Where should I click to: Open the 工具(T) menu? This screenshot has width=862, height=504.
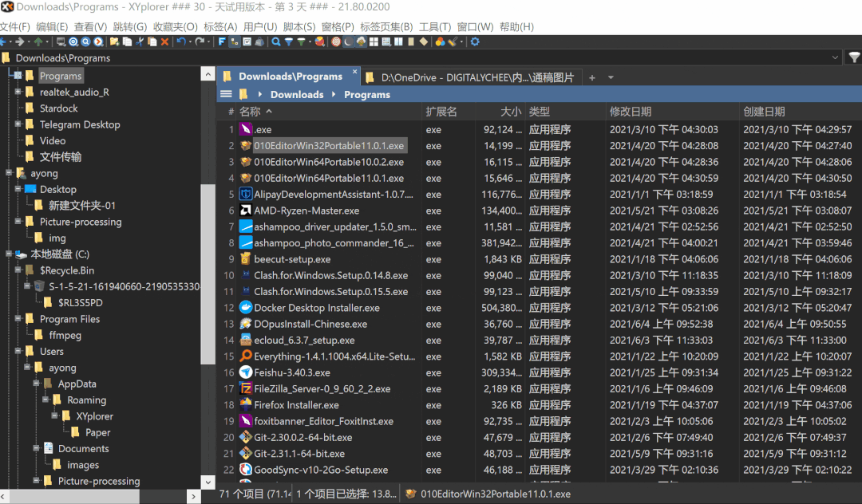tap(435, 27)
